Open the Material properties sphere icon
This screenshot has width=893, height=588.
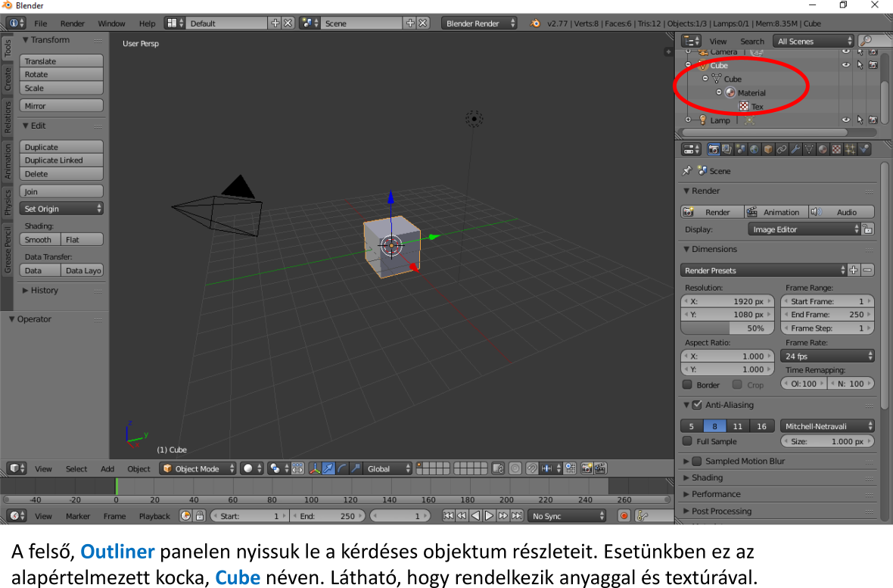click(x=823, y=149)
